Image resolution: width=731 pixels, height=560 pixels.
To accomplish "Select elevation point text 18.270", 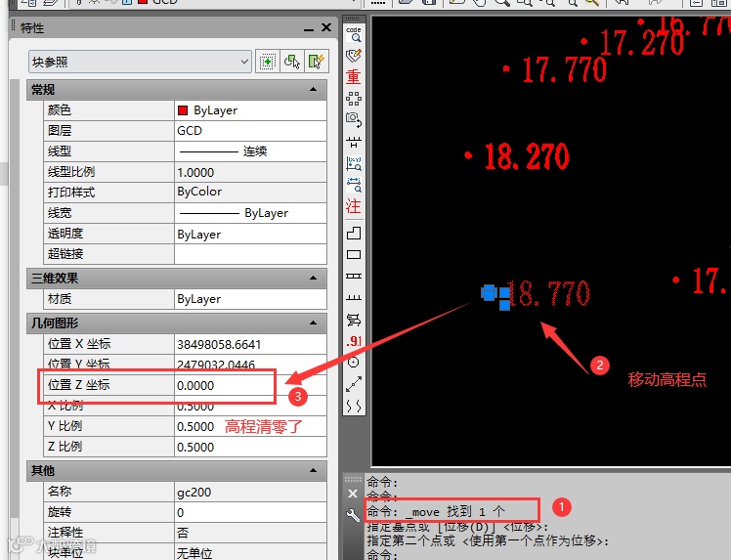I will pyautogui.click(x=527, y=156).
